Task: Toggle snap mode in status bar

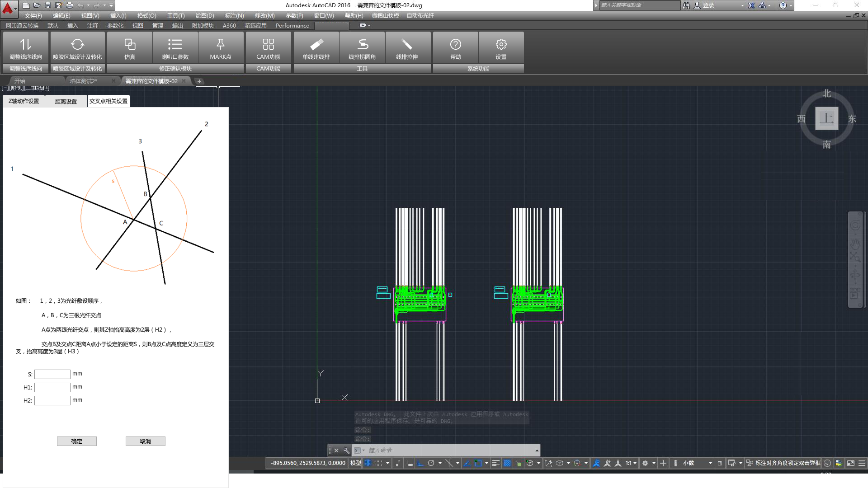Action: 379,463
